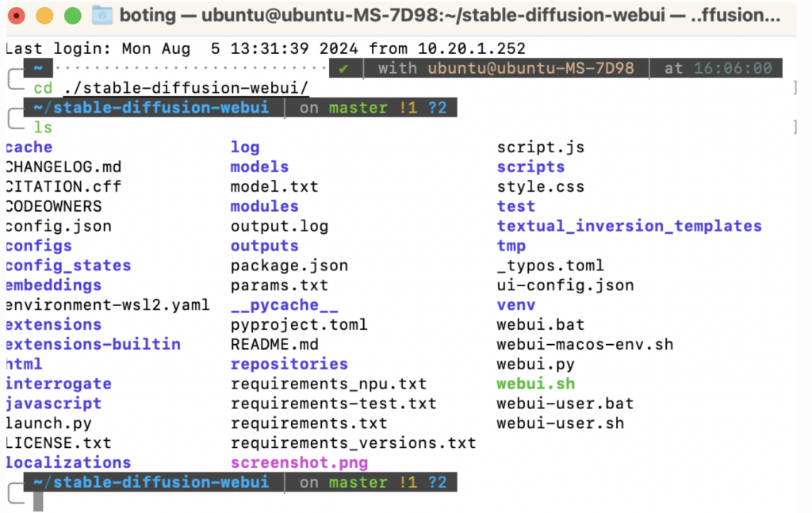Click the modules directory name
Screen dimensions: 812x513
(x=265, y=206)
